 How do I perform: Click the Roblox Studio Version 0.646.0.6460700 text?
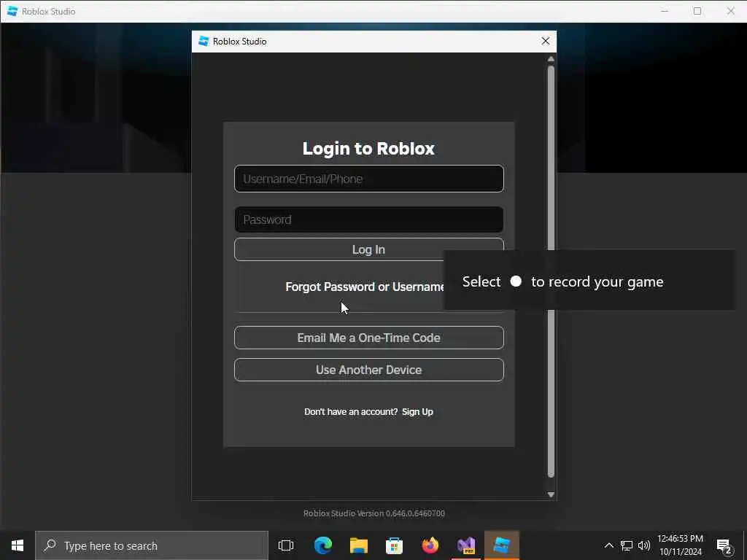click(374, 513)
